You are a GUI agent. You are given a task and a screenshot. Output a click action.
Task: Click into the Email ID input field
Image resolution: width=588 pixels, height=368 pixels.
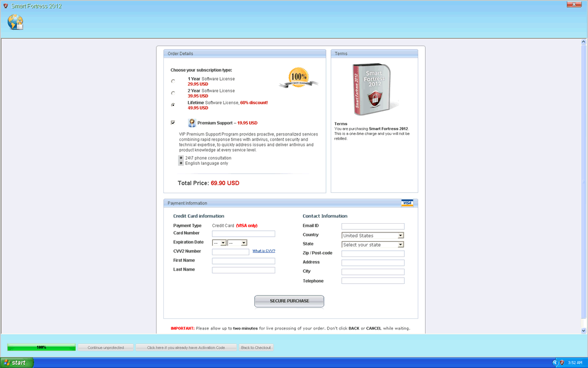click(373, 226)
